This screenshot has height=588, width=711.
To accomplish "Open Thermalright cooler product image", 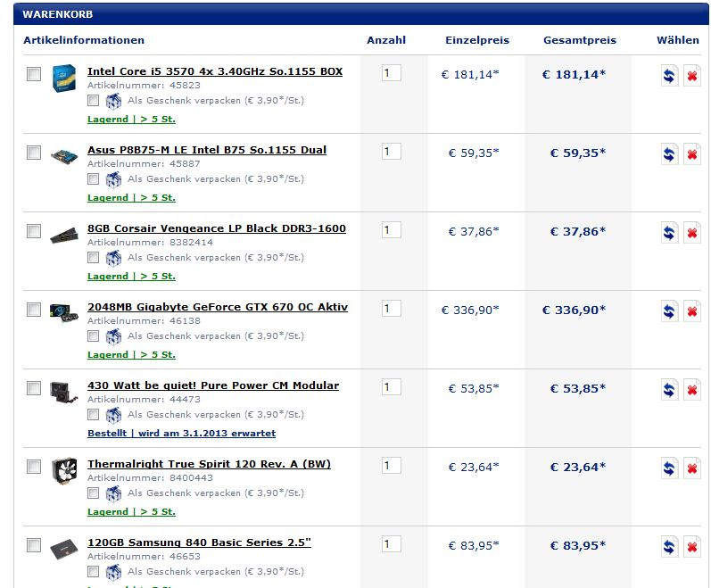I will click(x=64, y=470).
